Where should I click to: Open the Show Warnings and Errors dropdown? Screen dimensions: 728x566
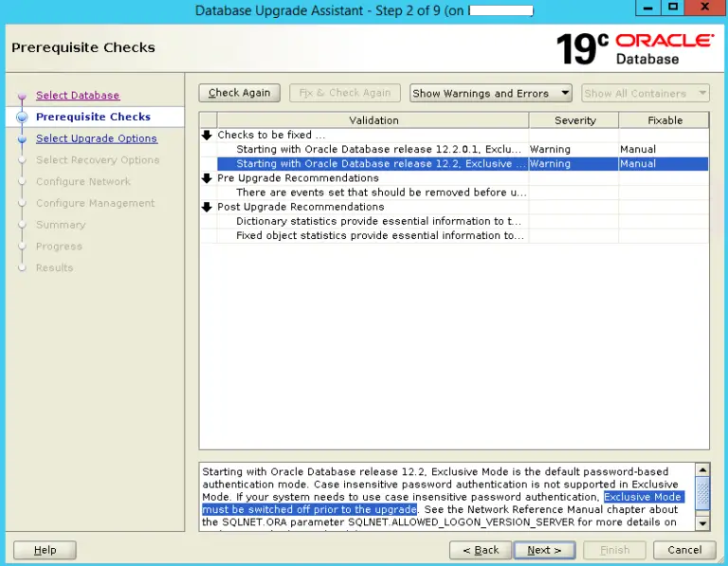491,93
